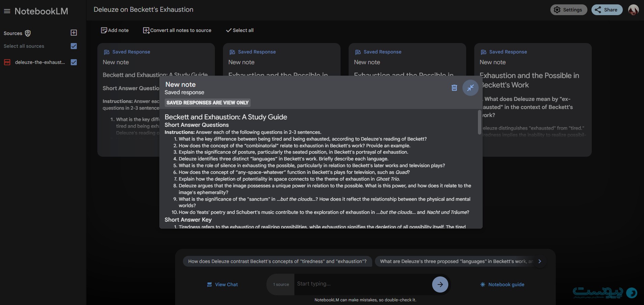
Task: Click the Sources shield info icon
Action: [28, 33]
